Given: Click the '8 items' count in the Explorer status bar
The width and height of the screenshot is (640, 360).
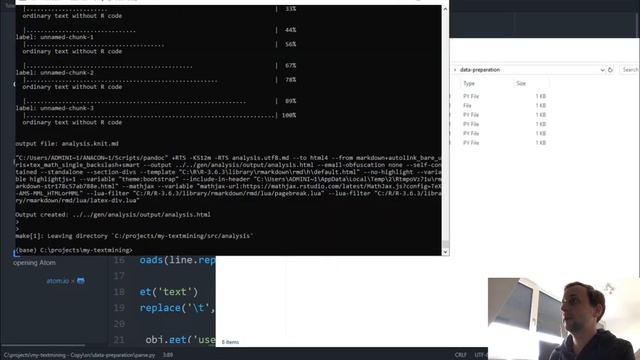Looking at the screenshot, I should [x=230, y=342].
